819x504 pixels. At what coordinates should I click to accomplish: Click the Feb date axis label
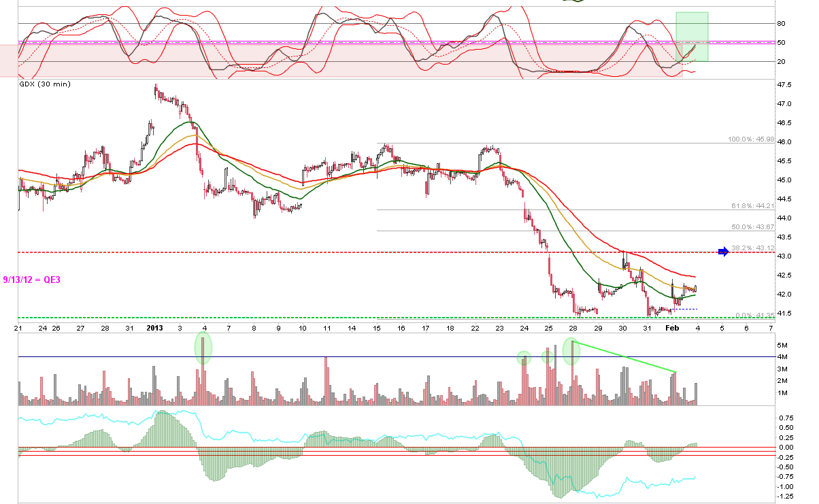tap(672, 327)
